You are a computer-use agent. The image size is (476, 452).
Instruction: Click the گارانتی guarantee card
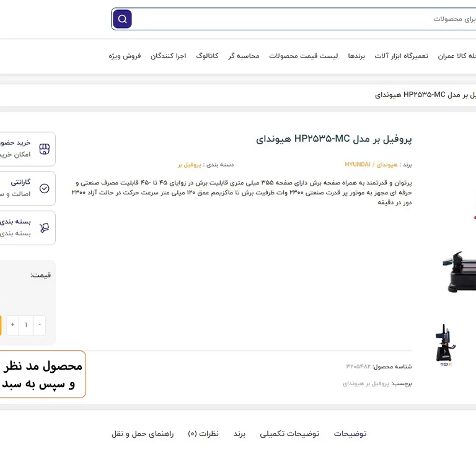pyautogui.click(x=27, y=188)
